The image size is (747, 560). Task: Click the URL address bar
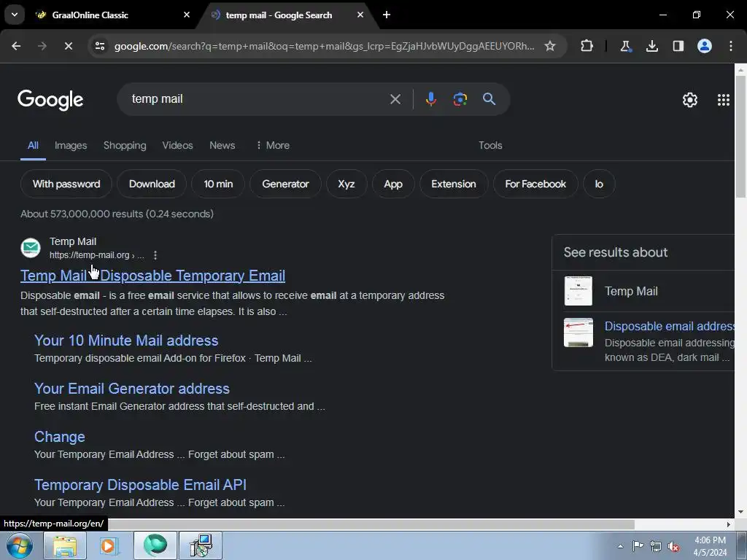324,46
